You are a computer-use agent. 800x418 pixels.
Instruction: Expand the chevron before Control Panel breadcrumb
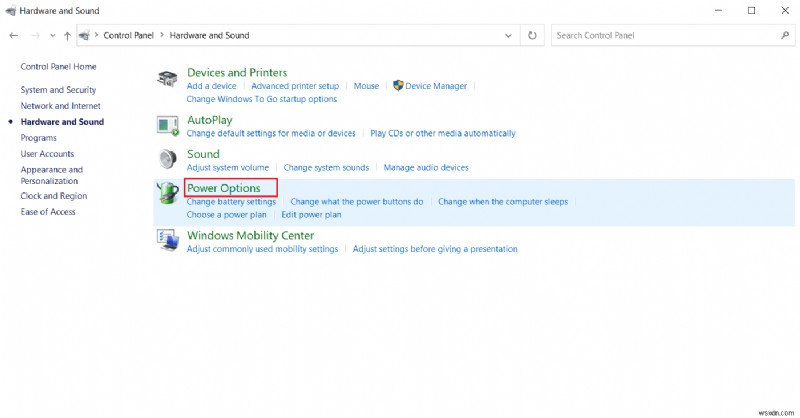pyautogui.click(x=96, y=35)
